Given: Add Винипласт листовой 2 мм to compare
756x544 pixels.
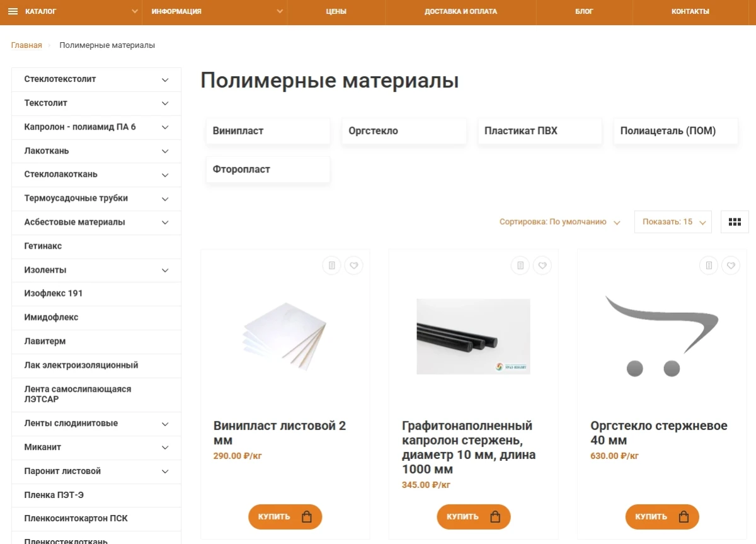Looking at the screenshot, I should tap(332, 266).
